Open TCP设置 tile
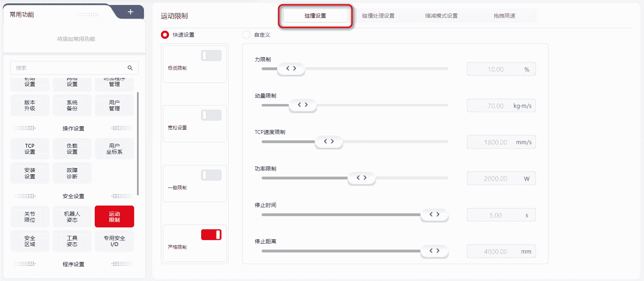 30,149
